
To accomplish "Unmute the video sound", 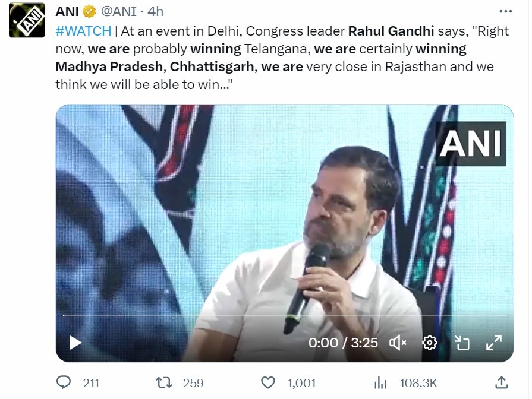I will [x=398, y=343].
